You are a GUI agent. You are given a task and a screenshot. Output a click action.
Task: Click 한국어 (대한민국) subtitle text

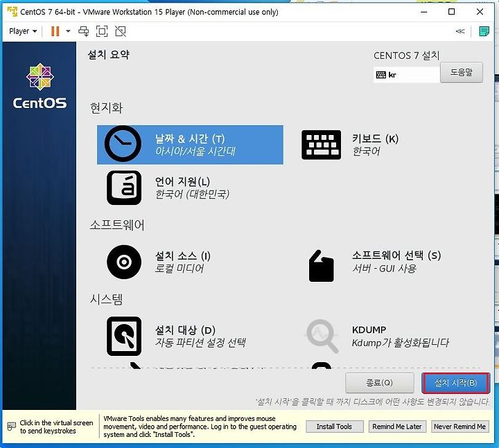point(192,194)
